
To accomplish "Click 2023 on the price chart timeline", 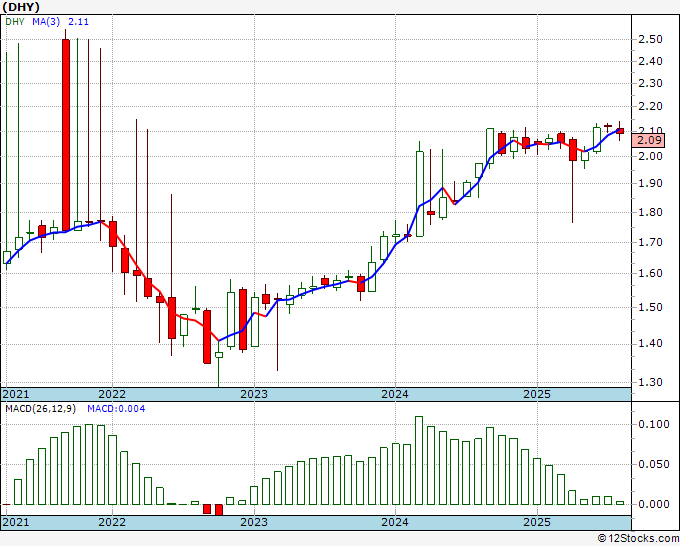I will [x=254, y=394].
